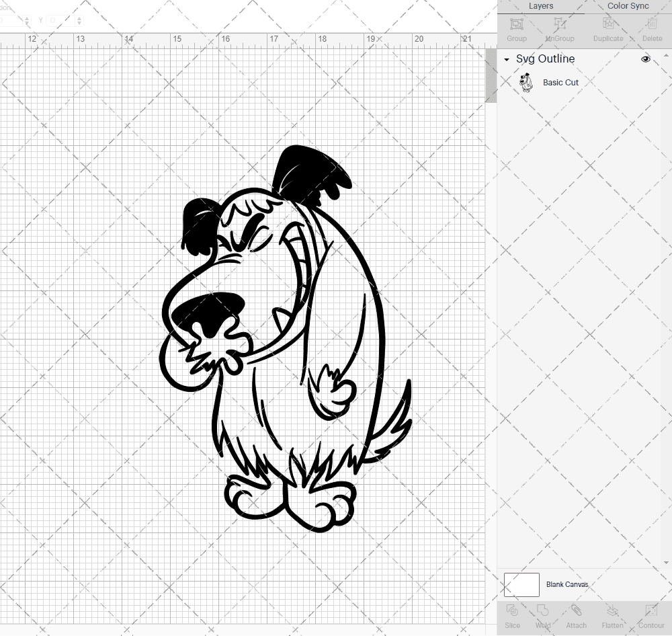Click the Duplicate icon
This screenshot has width=672, height=636.
608,23
